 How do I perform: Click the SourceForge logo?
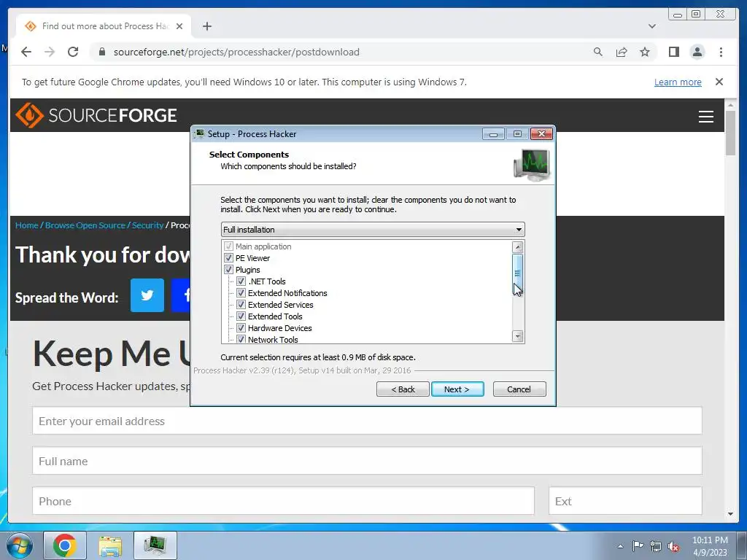tap(96, 115)
